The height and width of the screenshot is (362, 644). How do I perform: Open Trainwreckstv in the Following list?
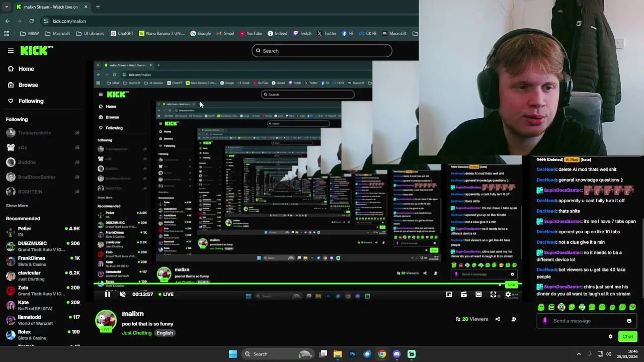pyautogui.click(x=43, y=133)
